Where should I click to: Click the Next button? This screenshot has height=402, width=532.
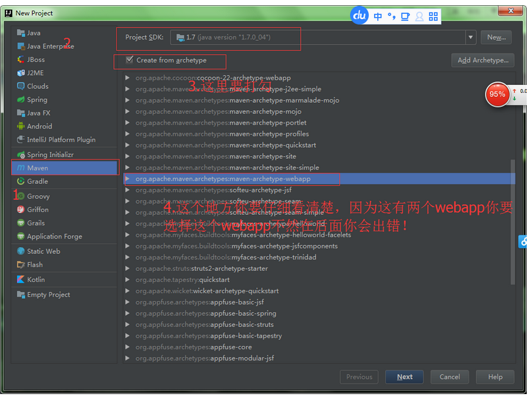click(404, 377)
